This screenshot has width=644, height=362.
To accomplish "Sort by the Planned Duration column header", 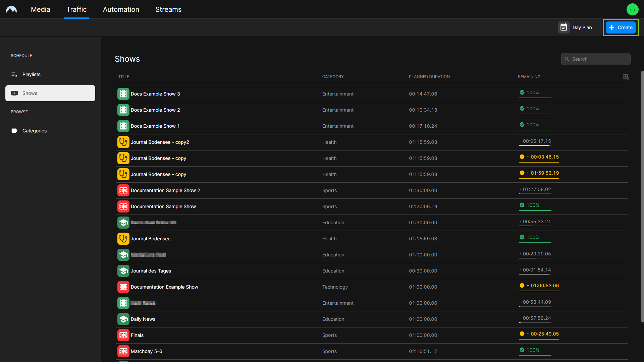I will tap(429, 77).
